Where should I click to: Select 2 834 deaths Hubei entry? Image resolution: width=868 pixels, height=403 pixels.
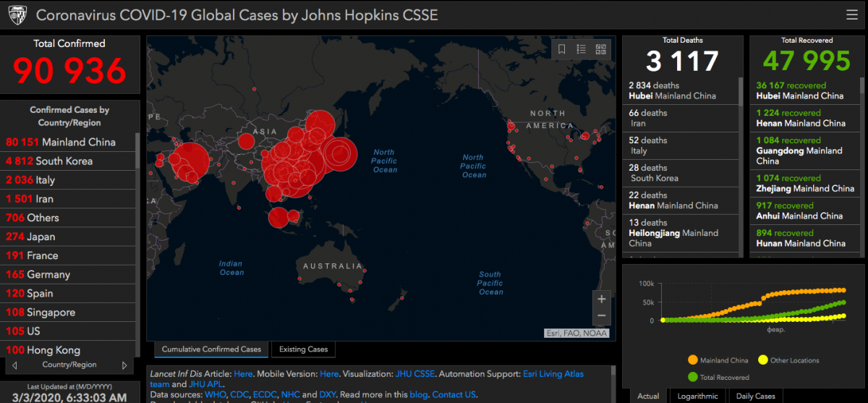pyautogui.click(x=681, y=90)
